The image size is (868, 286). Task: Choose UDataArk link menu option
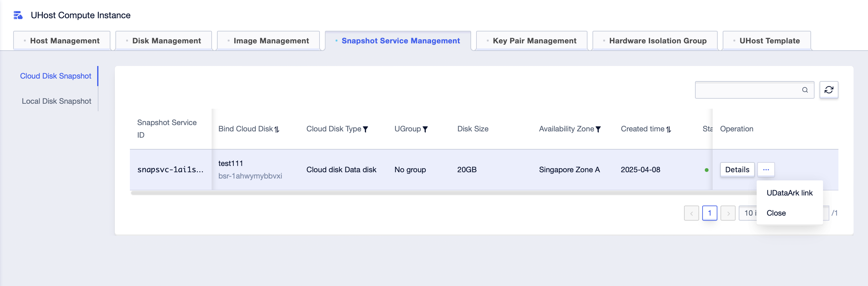(789, 193)
